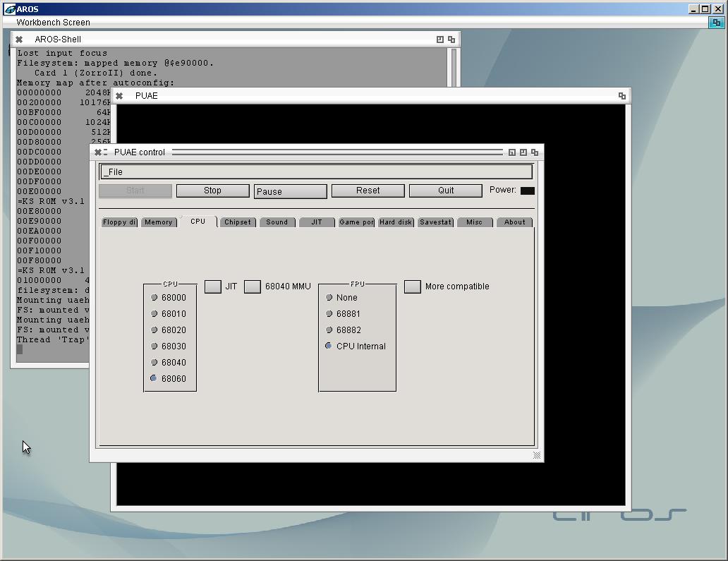The height and width of the screenshot is (561, 728).
Task: Close the AROS-Shell window with its X gadget
Action: coord(19,40)
